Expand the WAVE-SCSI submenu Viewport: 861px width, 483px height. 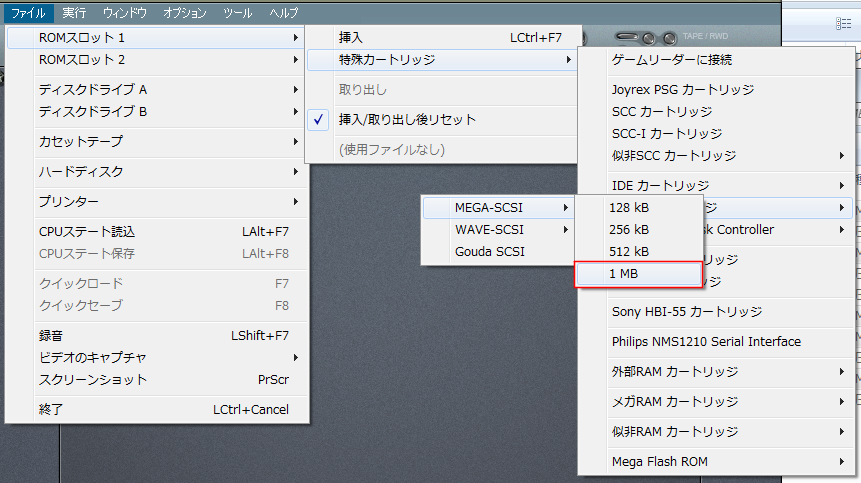tap(498, 229)
